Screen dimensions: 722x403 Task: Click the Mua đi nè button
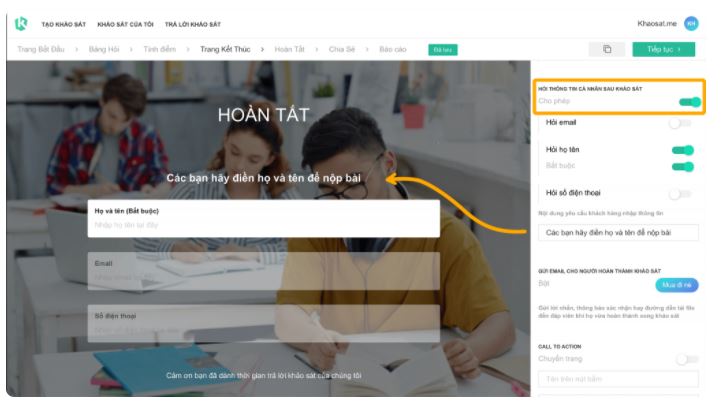tap(676, 285)
